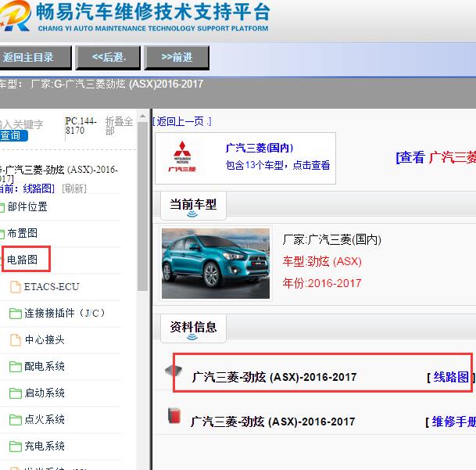Open the 线路图 link
The height and width of the screenshot is (470, 476).
coord(451,377)
